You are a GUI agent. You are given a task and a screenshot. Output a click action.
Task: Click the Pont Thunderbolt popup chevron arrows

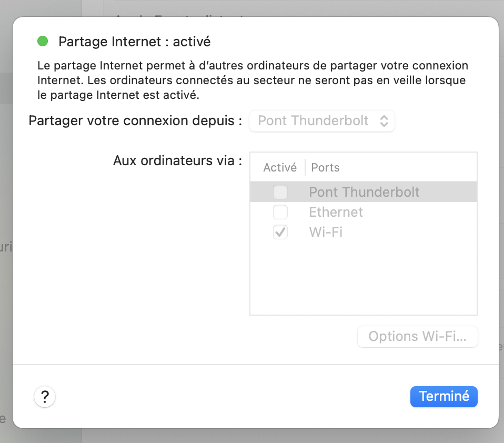point(384,121)
